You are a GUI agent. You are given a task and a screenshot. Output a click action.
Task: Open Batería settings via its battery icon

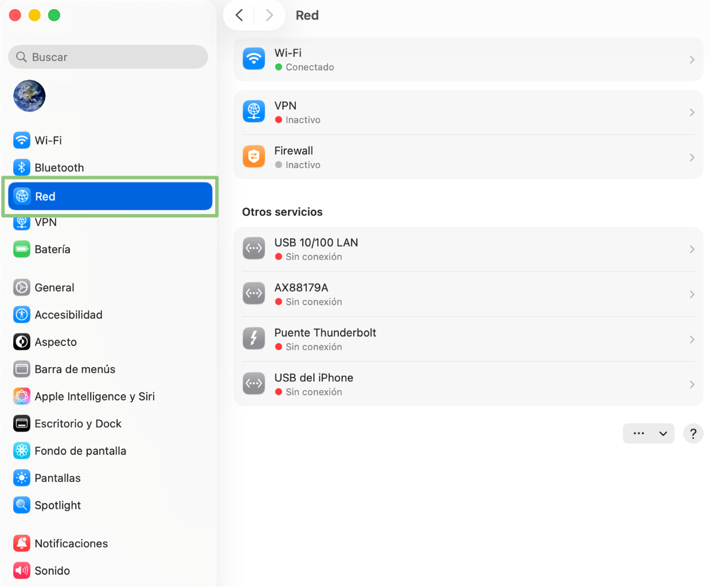pos(21,249)
